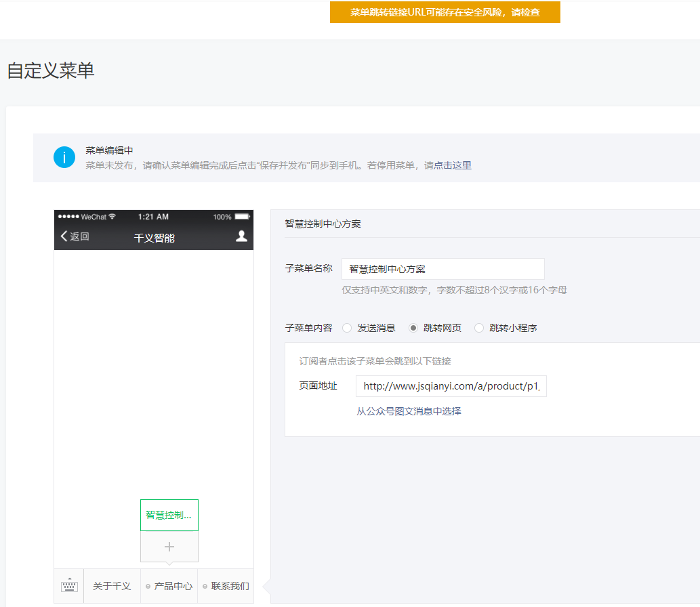Click the battery icon in phone status bar

point(243,217)
